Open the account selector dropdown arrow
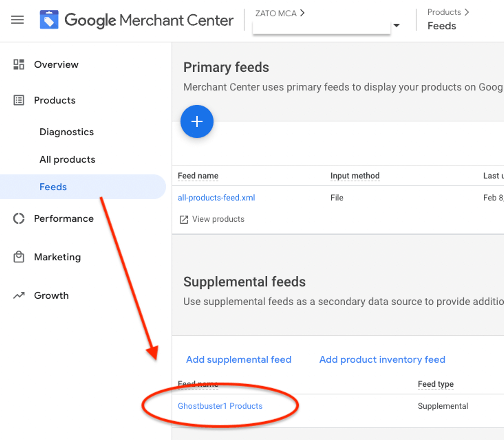The width and height of the screenshot is (504, 440). pyautogui.click(x=397, y=25)
